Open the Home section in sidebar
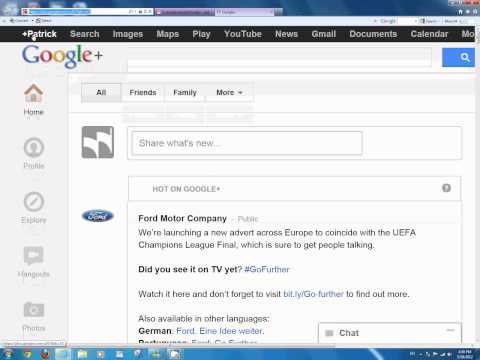The width and height of the screenshot is (480, 360). [x=33, y=99]
